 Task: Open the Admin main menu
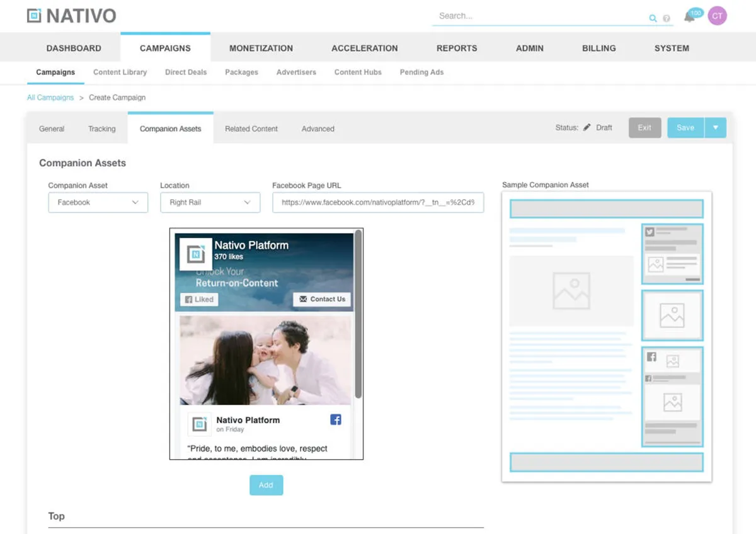pos(530,48)
